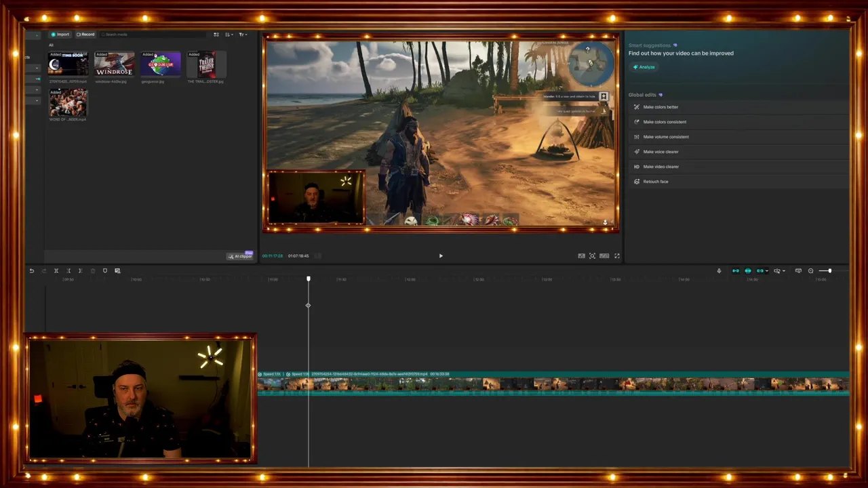Image resolution: width=868 pixels, height=488 pixels.
Task: Toggle the third teal link button
Action: coord(760,271)
